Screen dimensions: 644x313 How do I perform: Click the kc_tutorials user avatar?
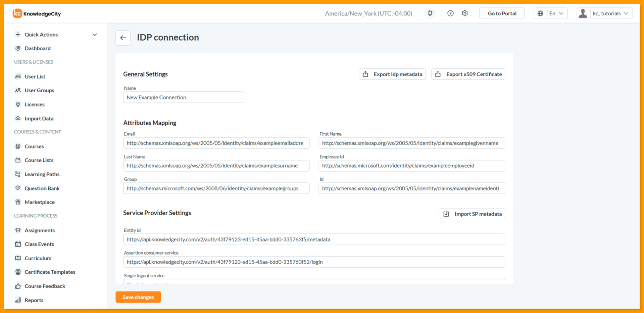tap(583, 13)
